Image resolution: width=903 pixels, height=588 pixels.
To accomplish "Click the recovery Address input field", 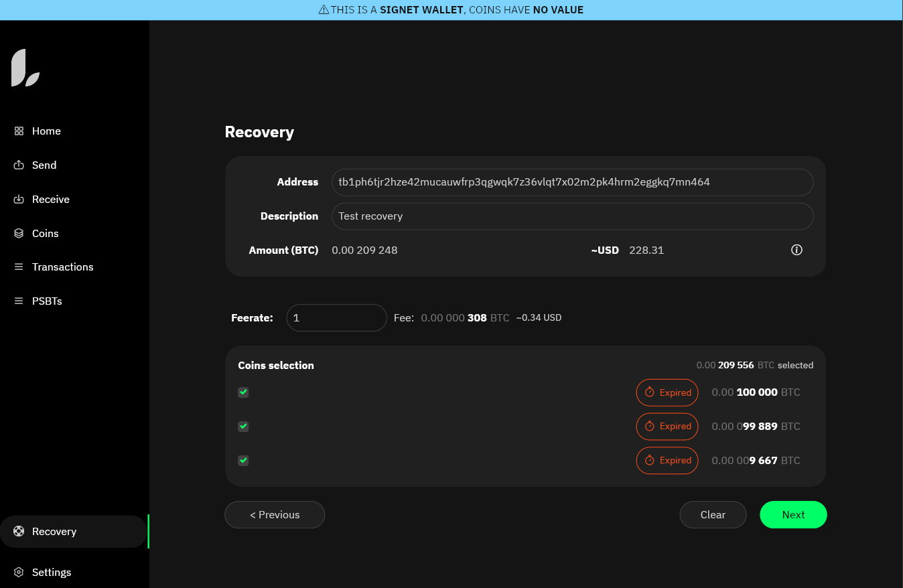I will [572, 182].
